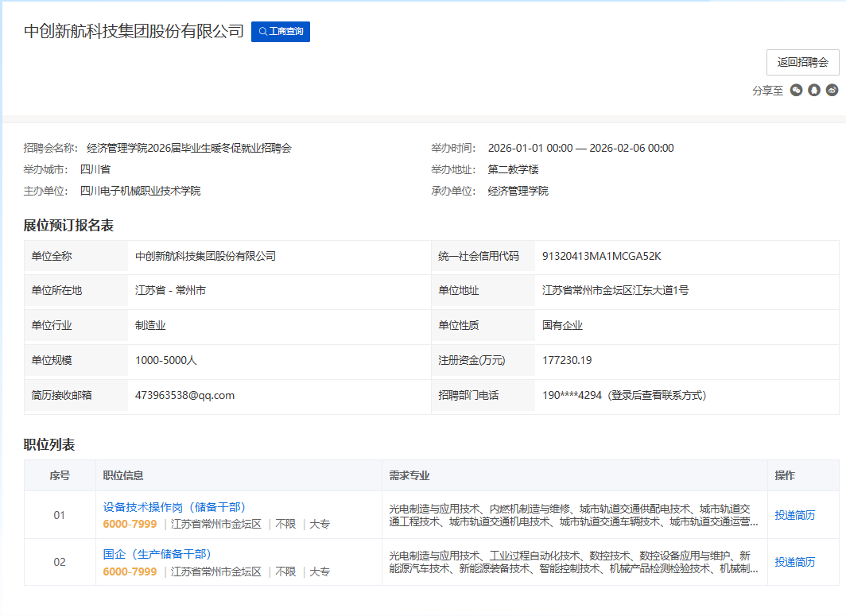Click the host city value 四川省
The image size is (846, 616).
pos(95,169)
